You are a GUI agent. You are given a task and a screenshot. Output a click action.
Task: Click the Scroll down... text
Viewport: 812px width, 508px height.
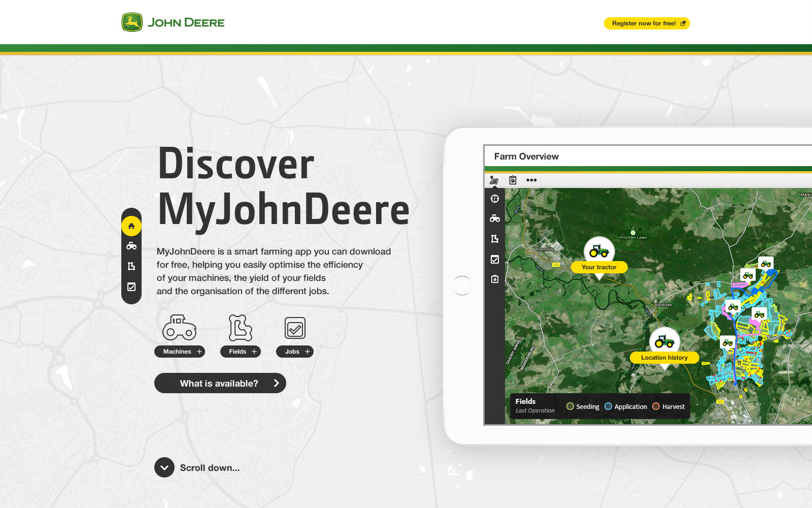coord(210,468)
